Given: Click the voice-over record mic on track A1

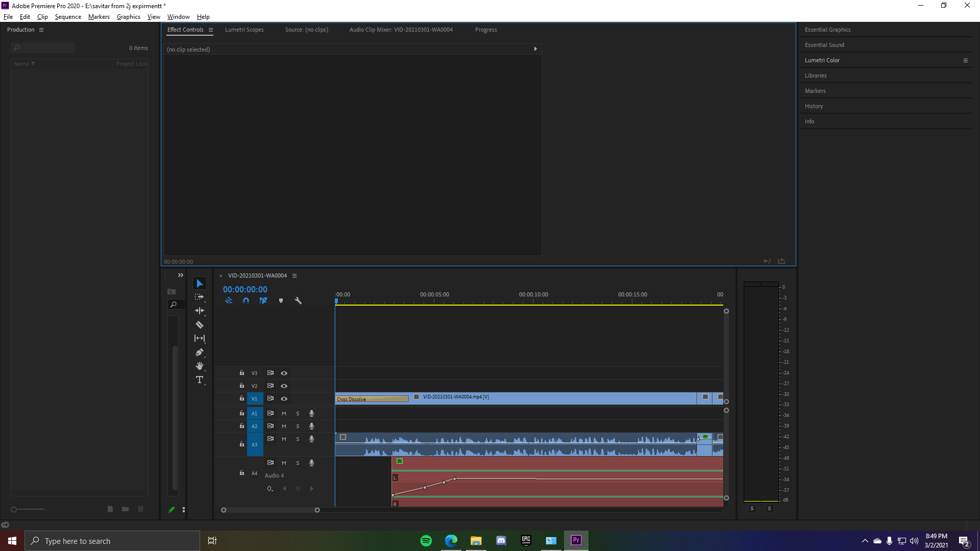Looking at the screenshot, I should pyautogui.click(x=311, y=413).
